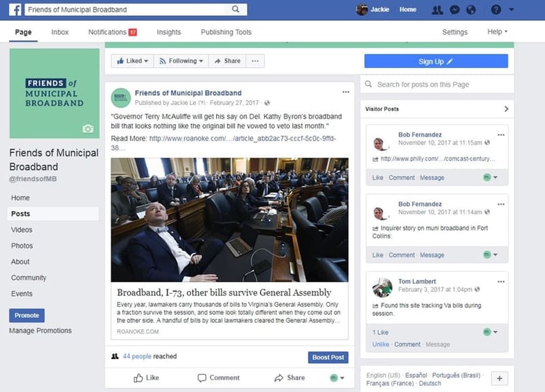The image size is (545, 392).
Task: Switch to the Inbox tab
Action: click(60, 32)
